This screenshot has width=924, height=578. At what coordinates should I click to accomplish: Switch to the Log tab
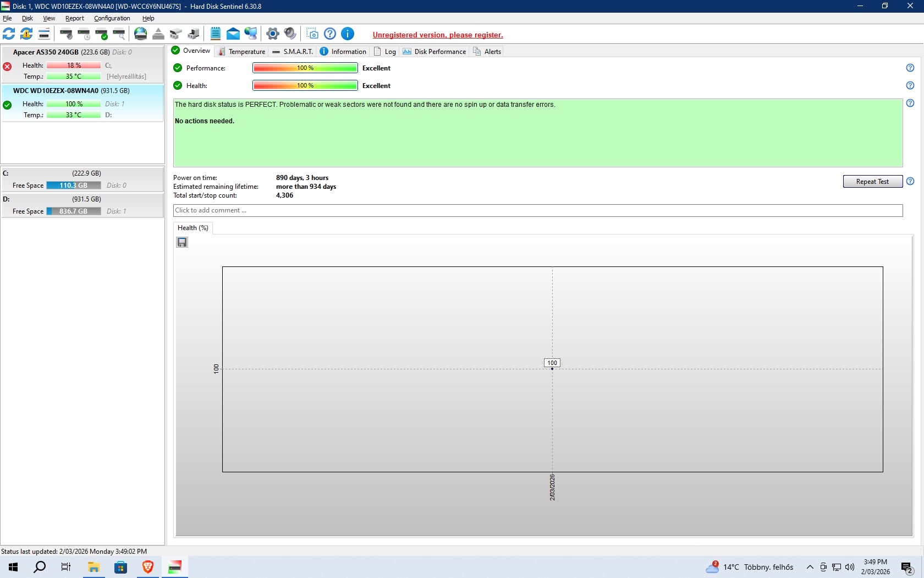(385, 51)
